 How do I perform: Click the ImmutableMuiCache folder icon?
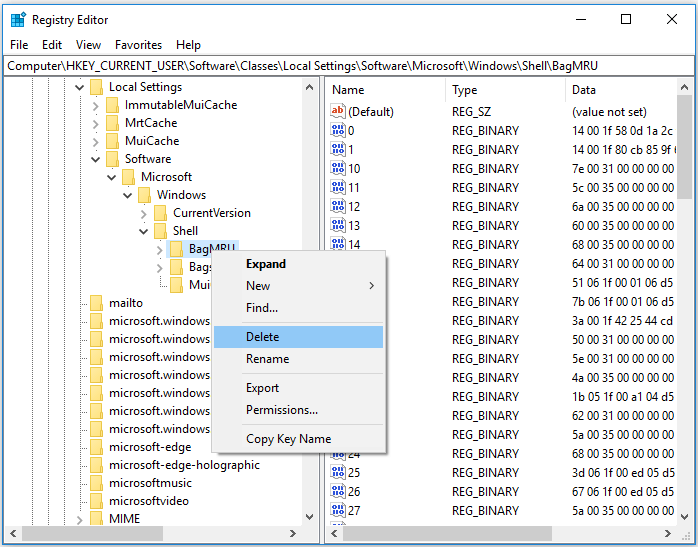112,105
